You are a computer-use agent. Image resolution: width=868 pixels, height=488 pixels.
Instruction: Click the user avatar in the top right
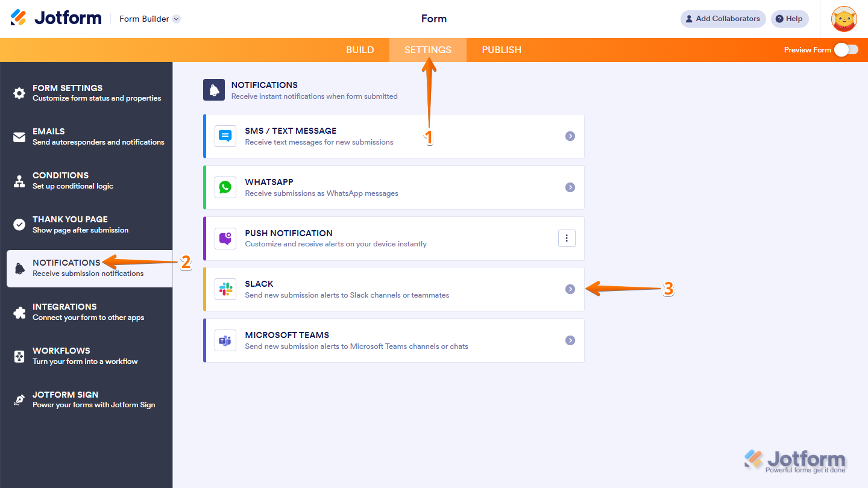click(843, 19)
